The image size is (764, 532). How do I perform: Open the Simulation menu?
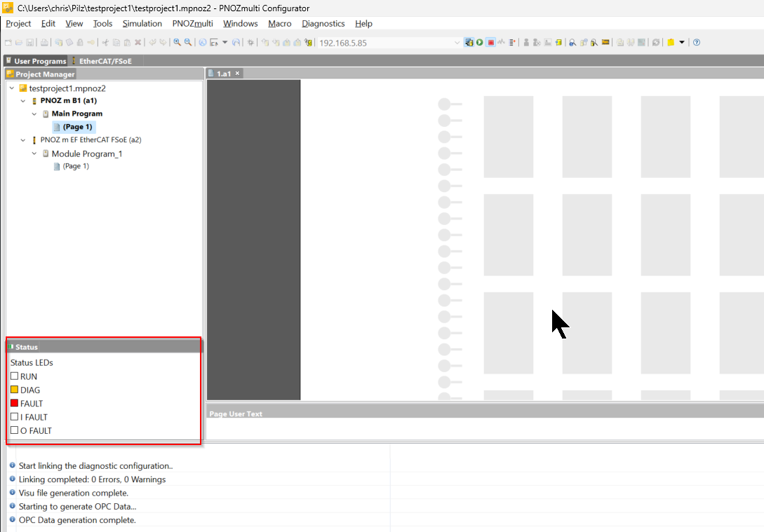142,23
